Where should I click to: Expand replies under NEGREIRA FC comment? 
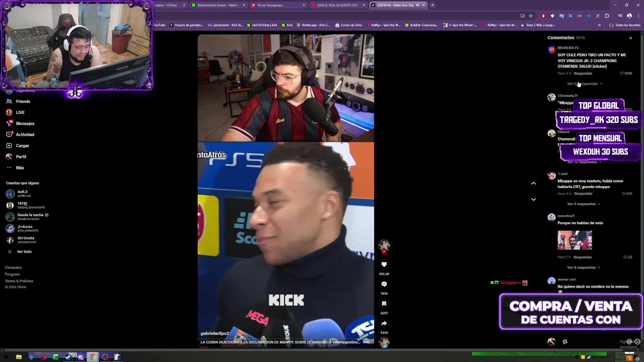[x=584, y=83]
